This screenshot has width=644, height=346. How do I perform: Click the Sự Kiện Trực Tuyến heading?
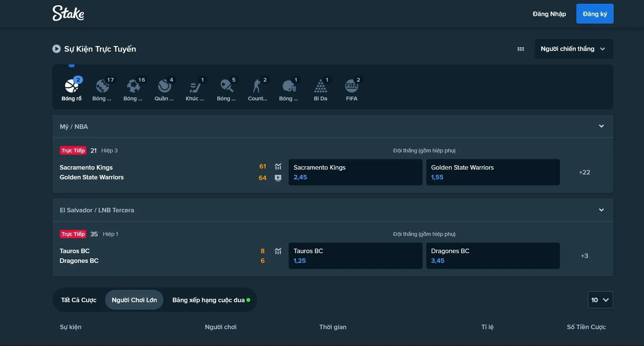100,49
